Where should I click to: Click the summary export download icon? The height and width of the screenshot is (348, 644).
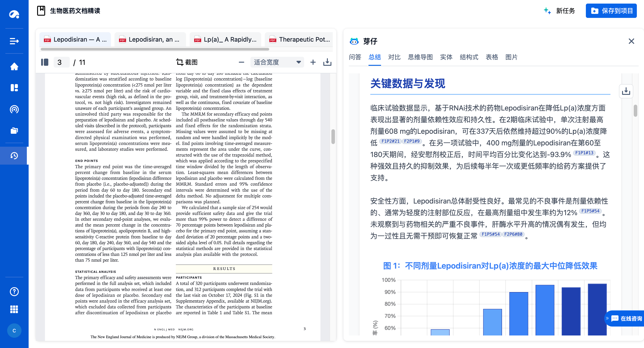coord(626,91)
